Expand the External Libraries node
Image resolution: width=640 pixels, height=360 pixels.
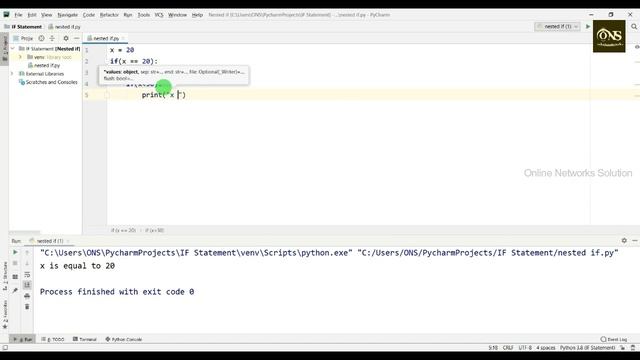(13, 74)
